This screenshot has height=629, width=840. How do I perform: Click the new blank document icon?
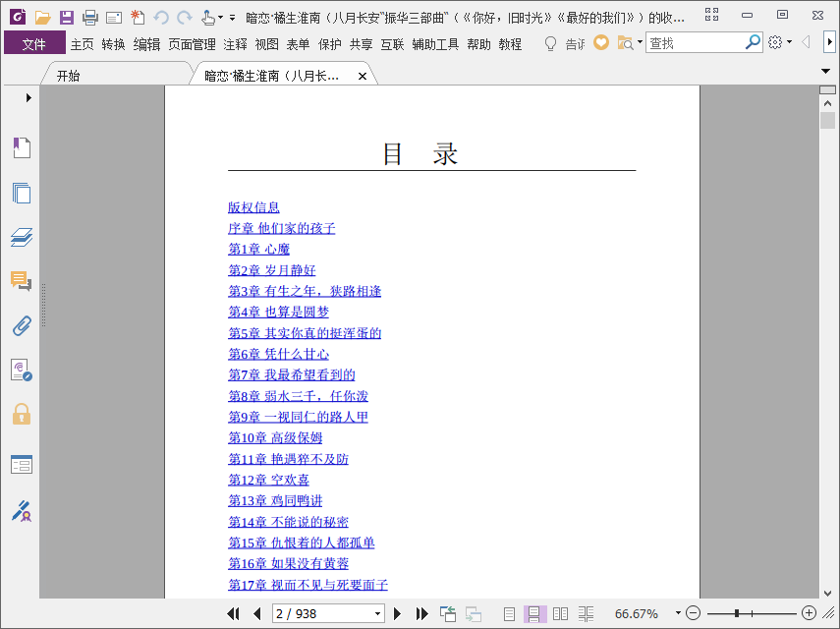[x=138, y=18]
